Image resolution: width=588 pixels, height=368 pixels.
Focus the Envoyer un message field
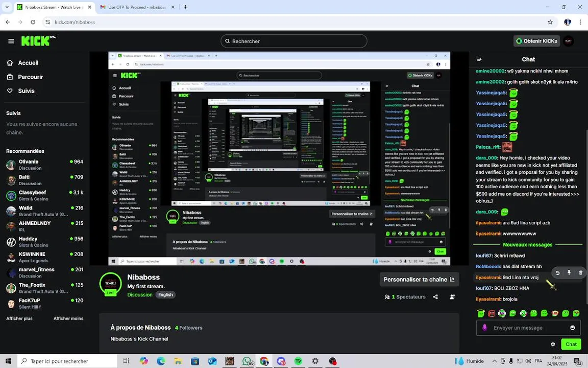tap(528, 328)
